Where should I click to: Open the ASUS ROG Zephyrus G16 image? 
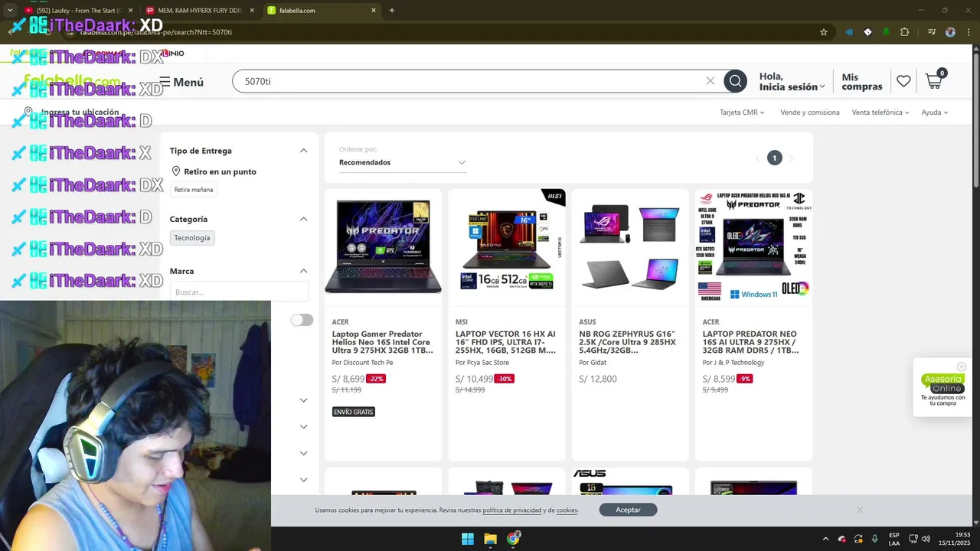630,247
